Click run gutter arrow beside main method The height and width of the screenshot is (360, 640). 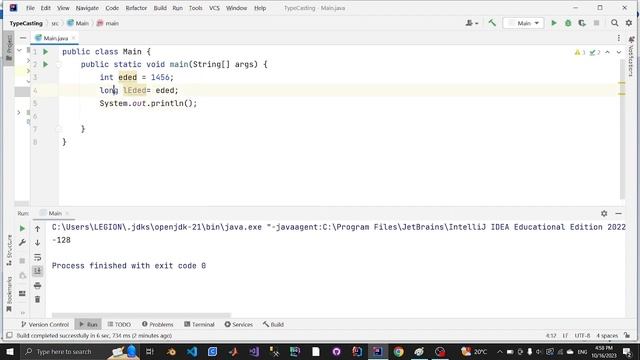[x=46, y=64]
